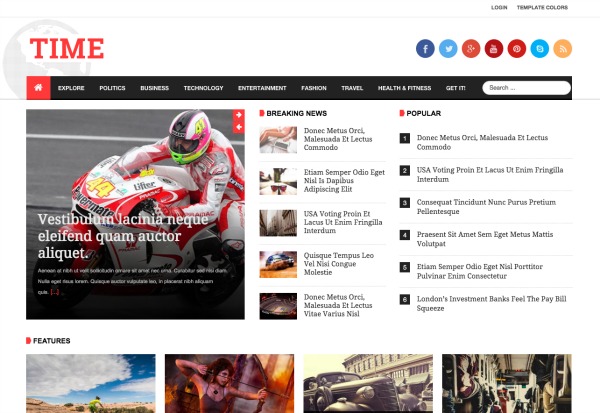This screenshot has height=413, width=600.
Task: Open features desert biker thumbnail
Action: pyautogui.click(x=91, y=384)
